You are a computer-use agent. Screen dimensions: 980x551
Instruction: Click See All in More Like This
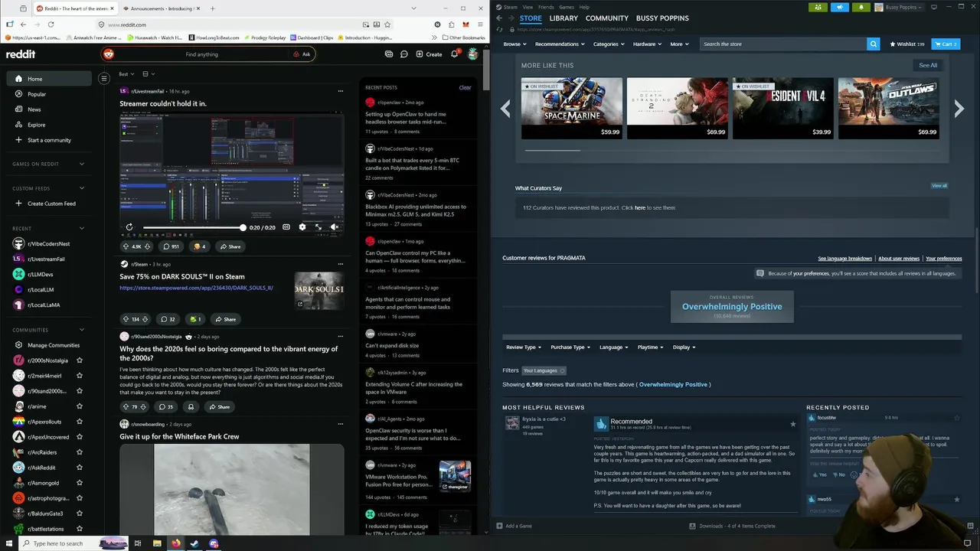click(x=928, y=65)
